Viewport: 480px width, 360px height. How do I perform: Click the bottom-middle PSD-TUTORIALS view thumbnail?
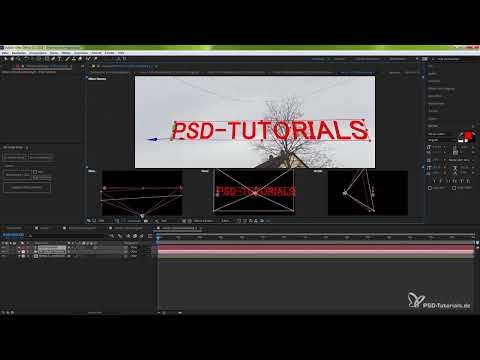click(254, 191)
